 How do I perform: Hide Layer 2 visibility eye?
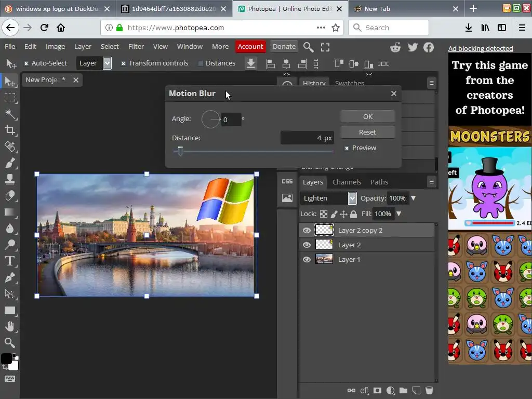click(x=307, y=245)
